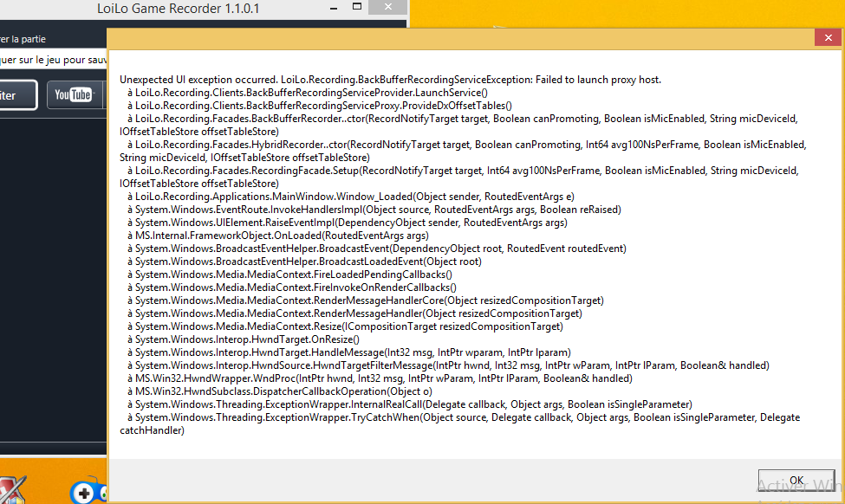Image resolution: width=845 pixels, height=504 pixels.
Task: Close the LoiLo Game Recorder window
Action: 388,7
